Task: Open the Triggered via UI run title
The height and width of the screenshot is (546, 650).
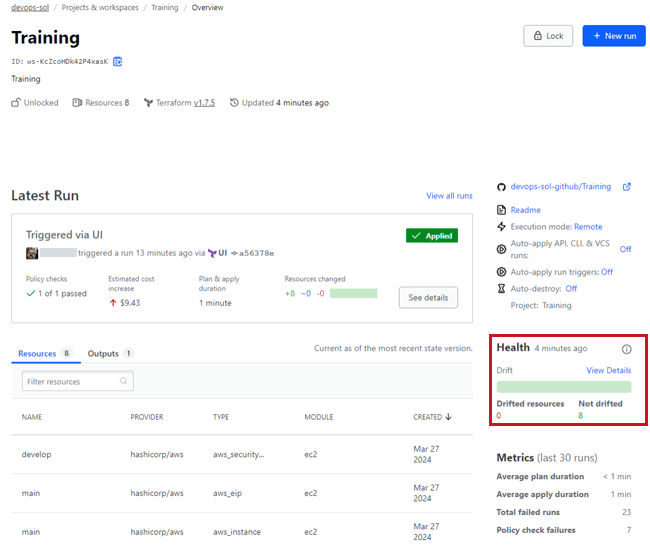Action: click(x=64, y=235)
